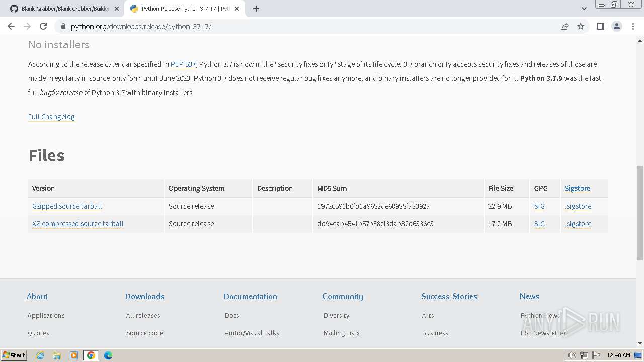The image size is (644, 362).
Task: View site information lock icon
Action: (x=62, y=26)
